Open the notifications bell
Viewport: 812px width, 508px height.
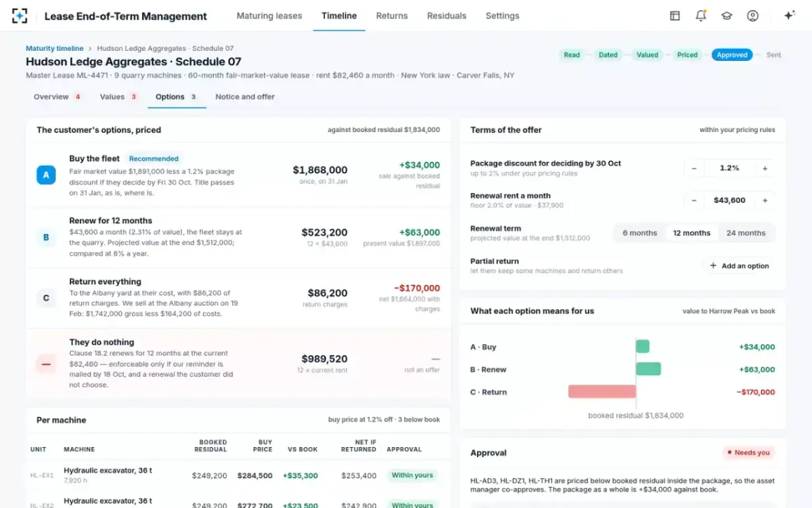pyautogui.click(x=701, y=16)
